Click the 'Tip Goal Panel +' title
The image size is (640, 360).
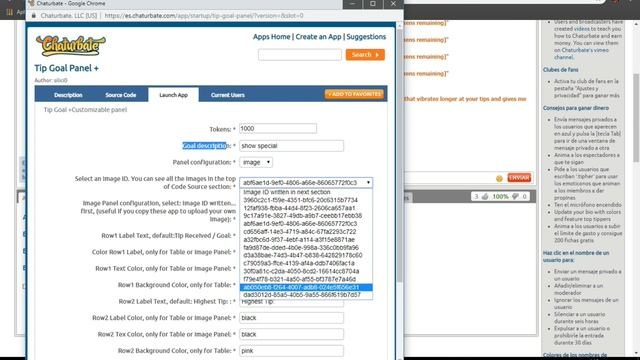click(x=67, y=68)
